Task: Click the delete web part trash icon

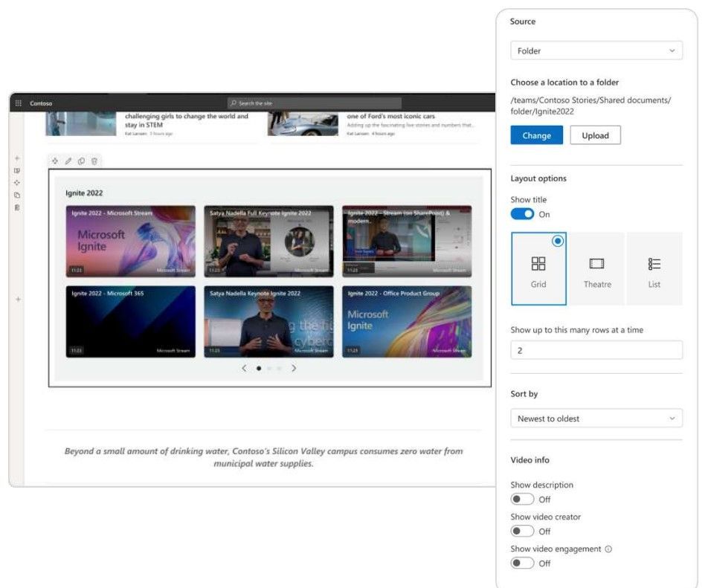Action: coord(94,161)
